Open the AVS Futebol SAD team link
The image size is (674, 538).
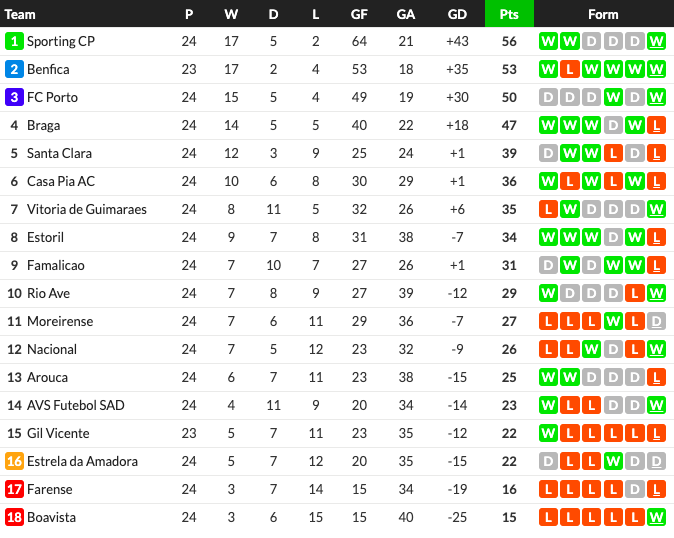(x=75, y=405)
